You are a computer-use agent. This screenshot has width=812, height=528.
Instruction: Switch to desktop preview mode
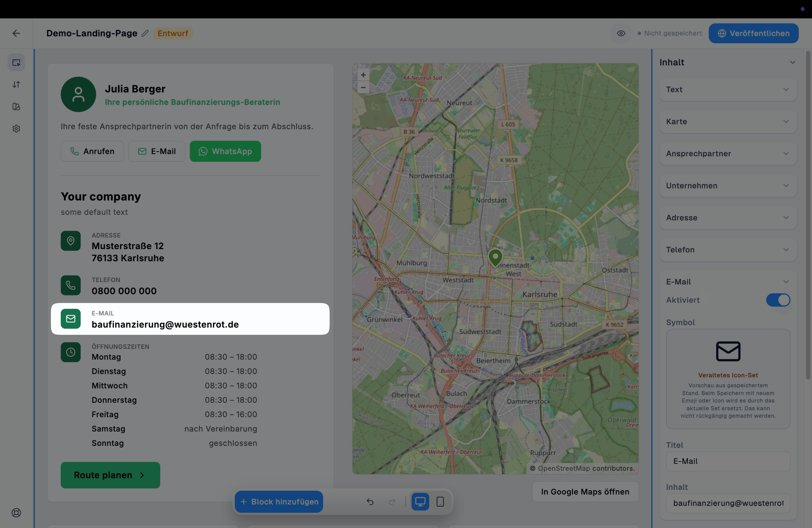coord(420,501)
